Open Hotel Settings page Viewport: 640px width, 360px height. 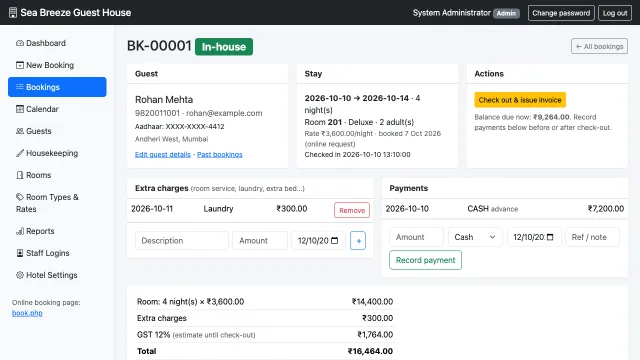[x=57, y=275]
